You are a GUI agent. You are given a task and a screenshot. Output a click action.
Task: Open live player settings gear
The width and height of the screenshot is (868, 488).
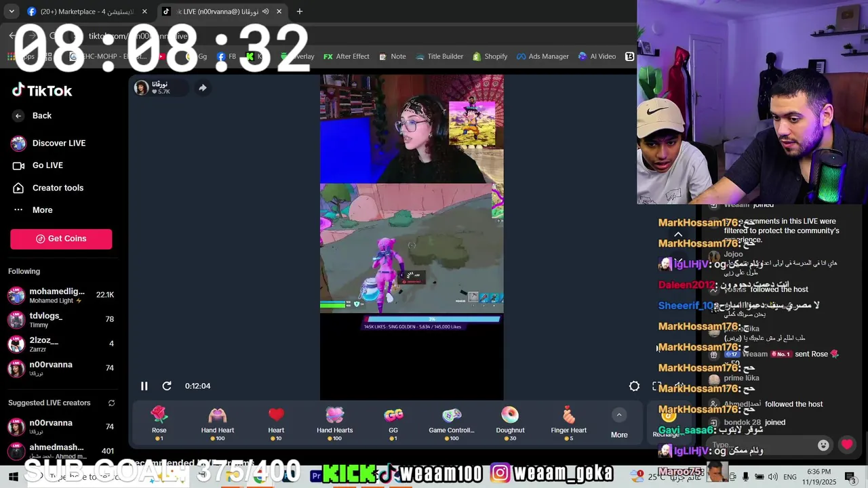634,386
